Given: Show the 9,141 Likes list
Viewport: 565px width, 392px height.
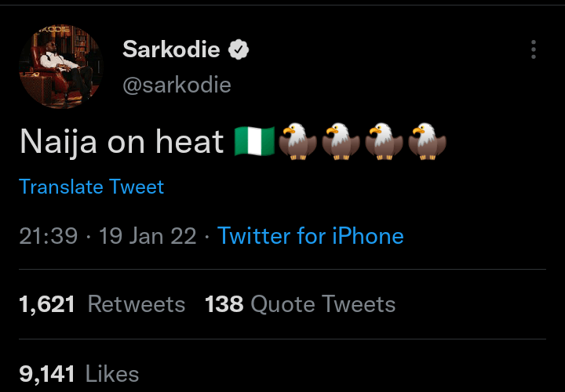Looking at the screenshot, I should click(78, 374).
